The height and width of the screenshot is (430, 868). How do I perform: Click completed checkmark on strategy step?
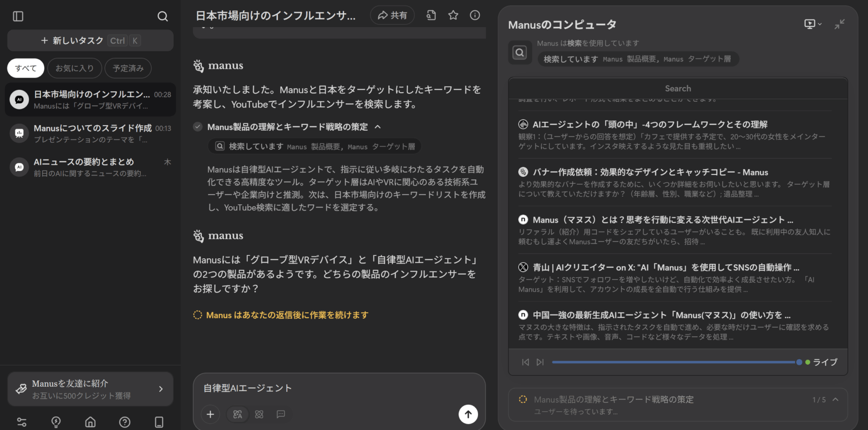(x=198, y=127)
